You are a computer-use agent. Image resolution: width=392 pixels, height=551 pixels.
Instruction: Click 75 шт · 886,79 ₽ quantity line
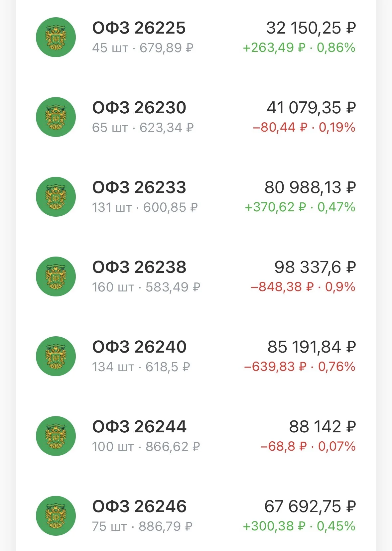click(x=142, y=526)
